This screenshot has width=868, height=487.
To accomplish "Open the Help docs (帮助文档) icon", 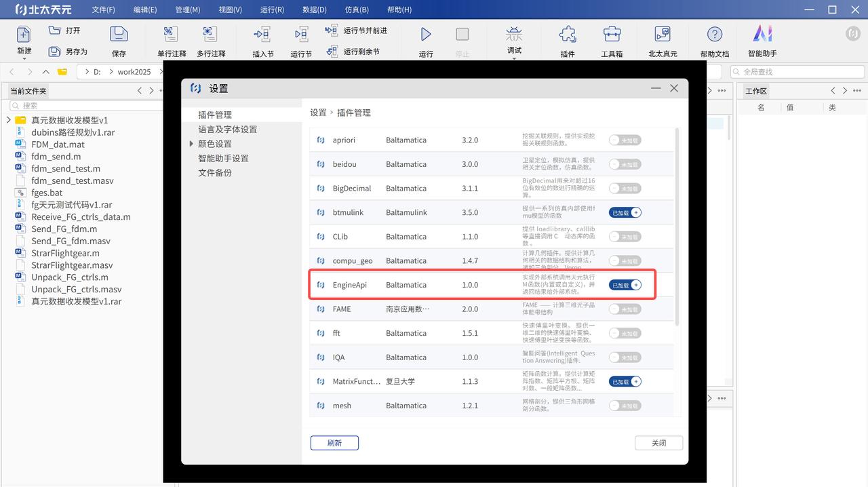I will (x=715, y=35).
